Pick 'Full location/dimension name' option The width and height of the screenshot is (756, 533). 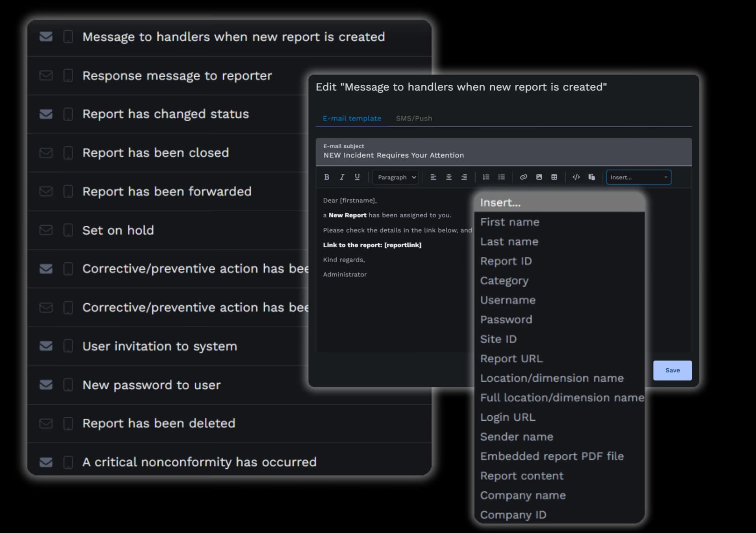click(x=560, y=397)
